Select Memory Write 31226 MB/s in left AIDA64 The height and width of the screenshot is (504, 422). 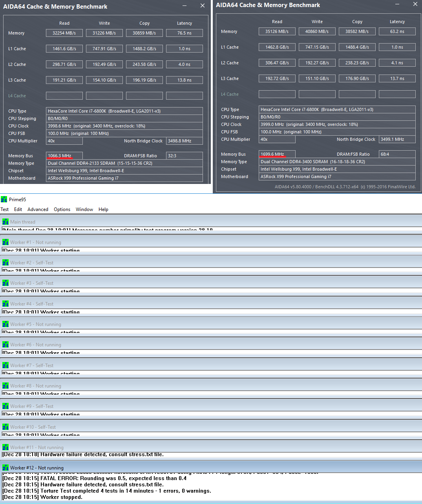click(104, 33)
